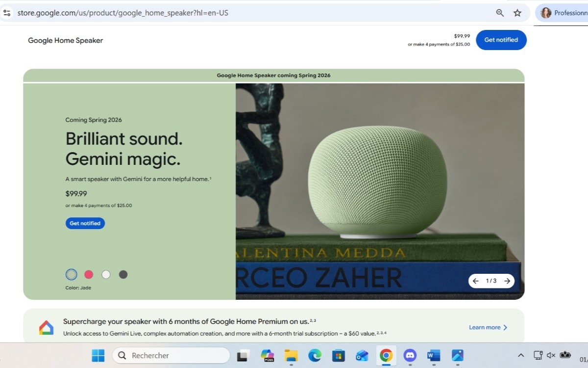Click 'or make 4 payments of $25.00' in header

pos(439,44)
